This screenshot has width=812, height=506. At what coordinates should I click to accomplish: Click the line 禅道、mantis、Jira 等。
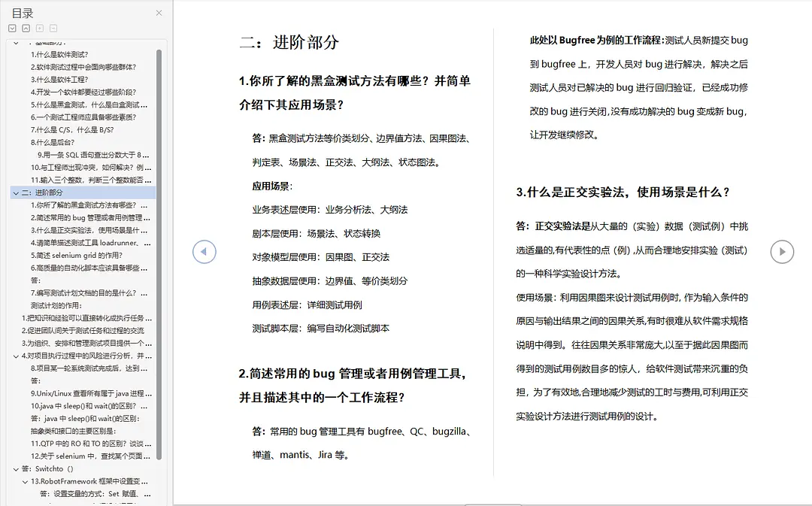tap(301, 455)
